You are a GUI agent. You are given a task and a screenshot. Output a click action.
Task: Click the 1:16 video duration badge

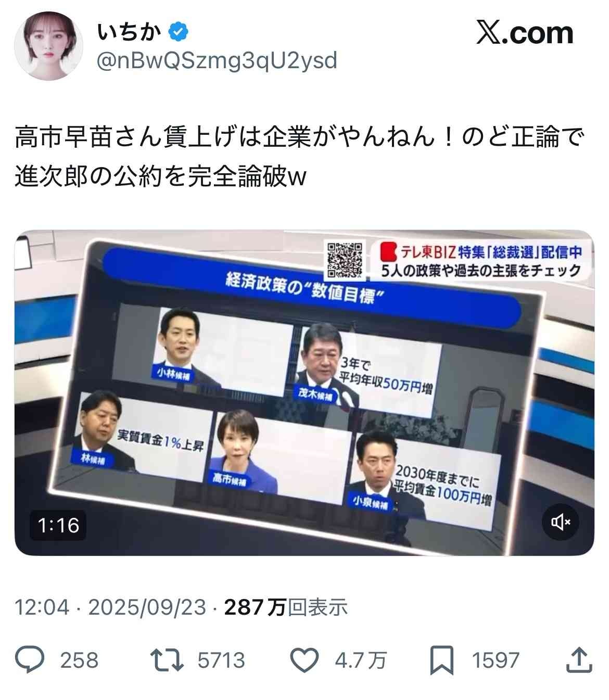pos(58,525)
